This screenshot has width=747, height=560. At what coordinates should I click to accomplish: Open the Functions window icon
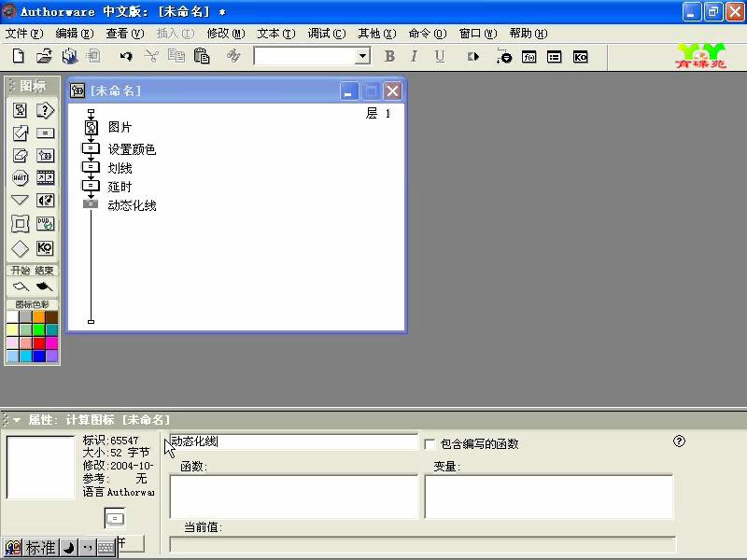[529, 57]
